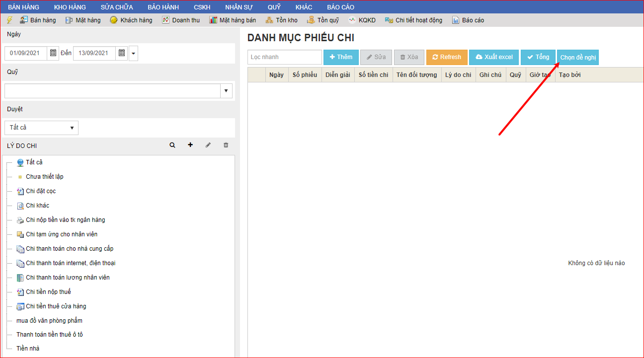
Task: Click the lightning bolt quick-access icon
Action: click(x=9, y=20)
